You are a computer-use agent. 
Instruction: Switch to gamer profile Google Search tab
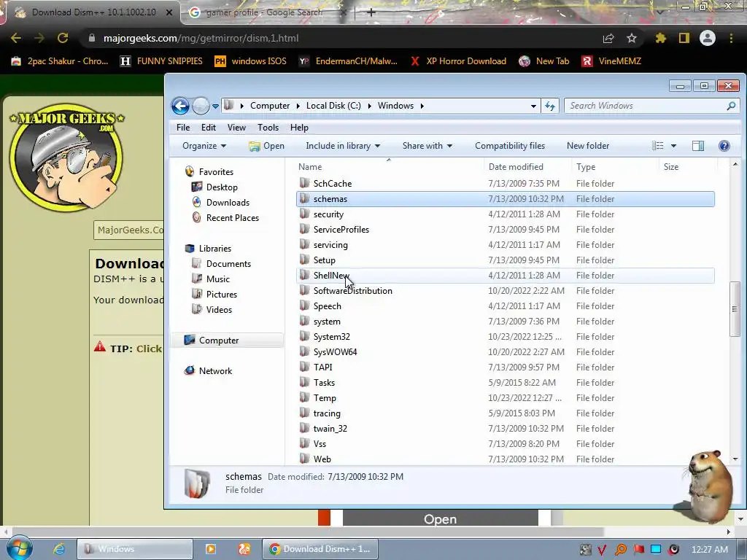click(264, 12)
